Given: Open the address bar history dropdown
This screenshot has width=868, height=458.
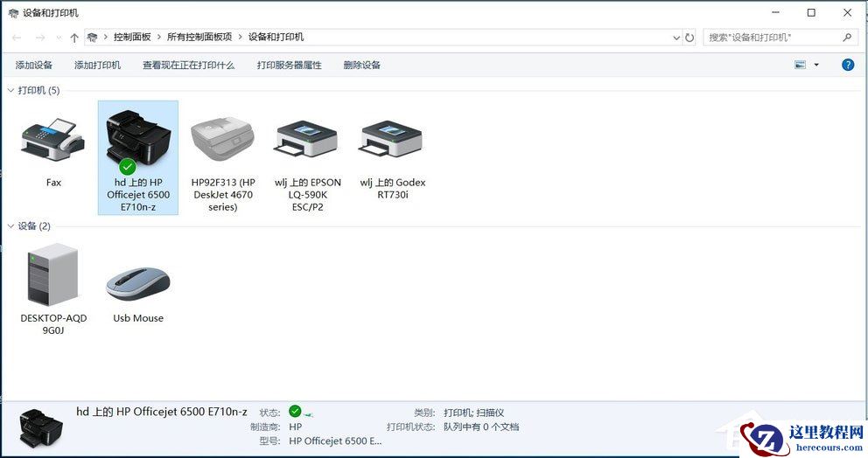Looking at the screenshot, I should coord(675,38).
